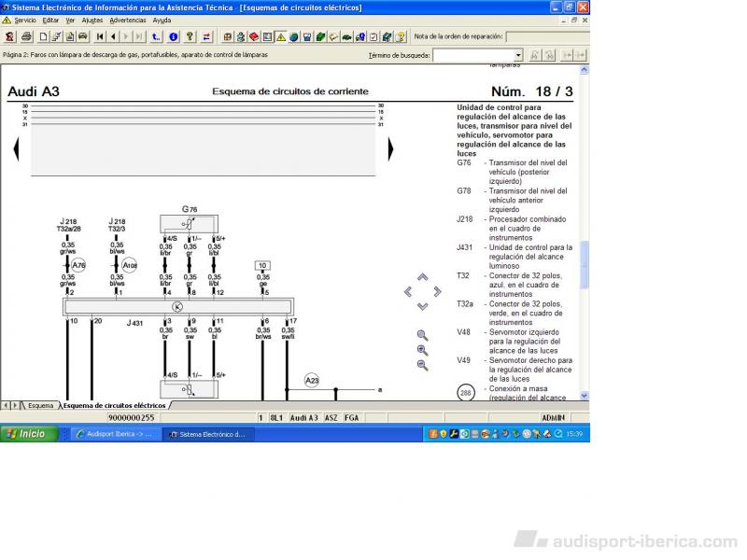Click the G76 sensor label in the diagram

(x=190, y=208)
